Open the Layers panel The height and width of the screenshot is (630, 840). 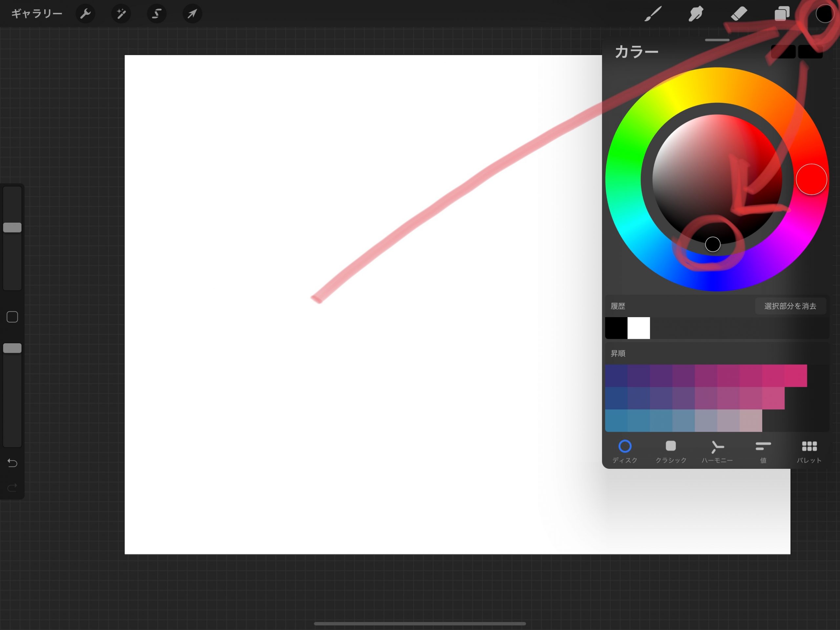(782, 14)
